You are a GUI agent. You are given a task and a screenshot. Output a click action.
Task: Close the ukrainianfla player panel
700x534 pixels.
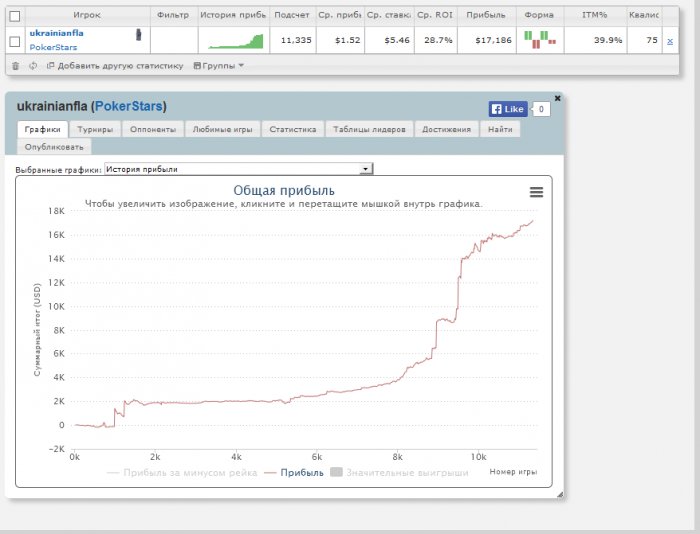click(557, 98)
